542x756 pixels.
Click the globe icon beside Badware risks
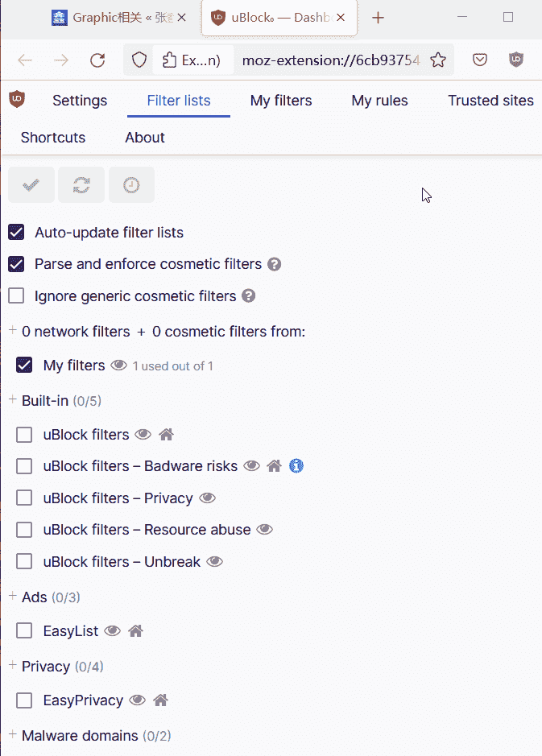coord(296,465)
